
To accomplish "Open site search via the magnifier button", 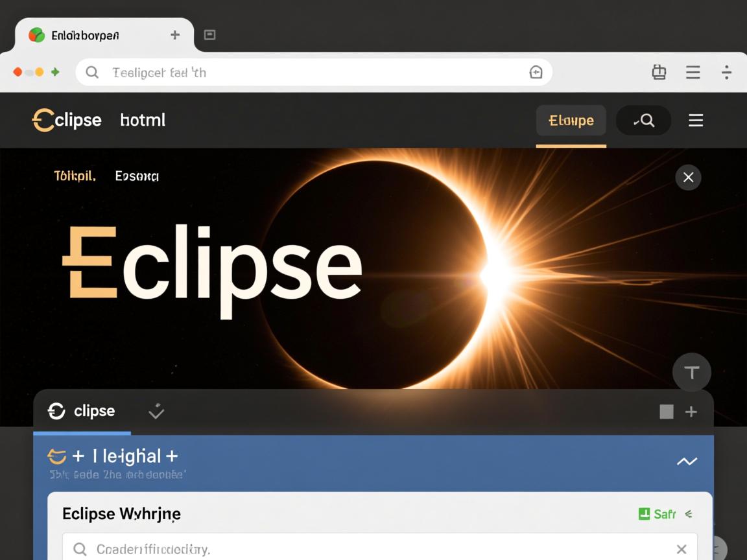I will (x=643, y=120).
